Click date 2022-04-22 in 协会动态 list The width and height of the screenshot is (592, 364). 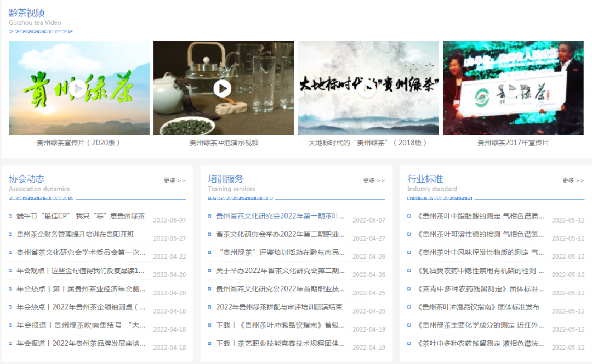pos(169,257)
